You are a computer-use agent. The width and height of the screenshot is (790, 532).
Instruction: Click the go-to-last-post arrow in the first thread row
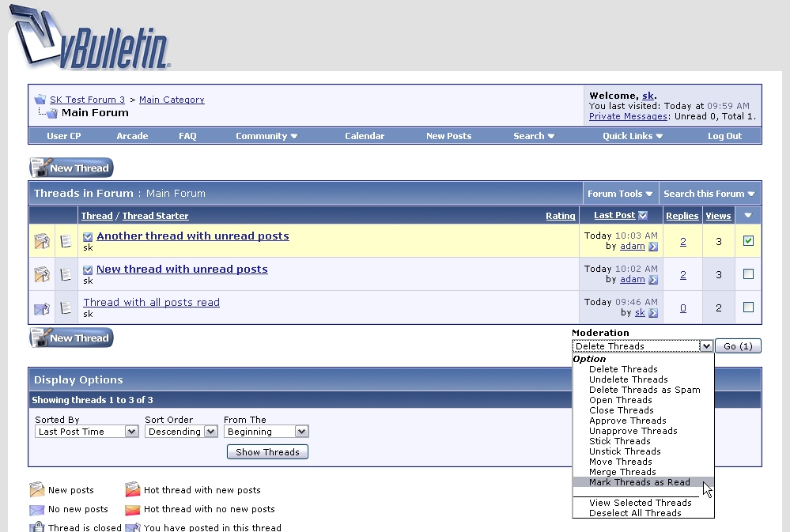[653, 247]
